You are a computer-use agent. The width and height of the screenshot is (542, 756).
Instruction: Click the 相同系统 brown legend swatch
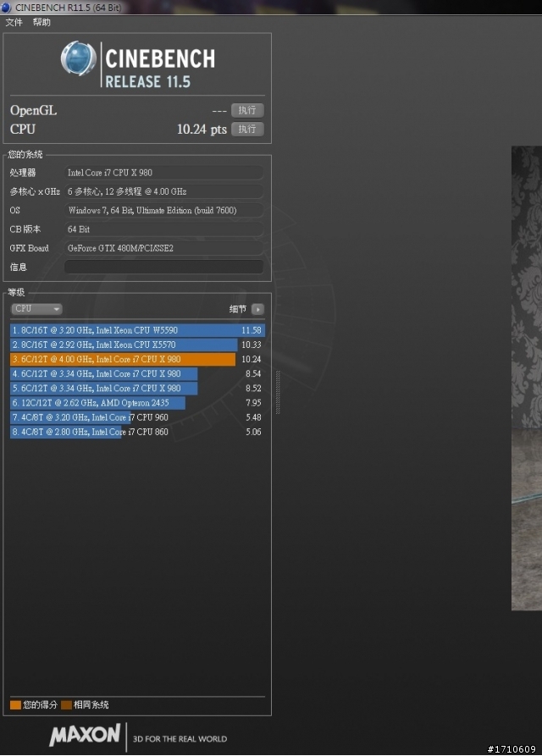pyautogui.click(x=67, y=705)
